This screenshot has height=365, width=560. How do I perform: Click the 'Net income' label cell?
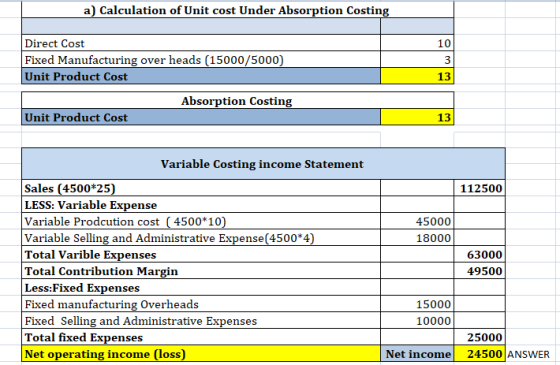417,354
